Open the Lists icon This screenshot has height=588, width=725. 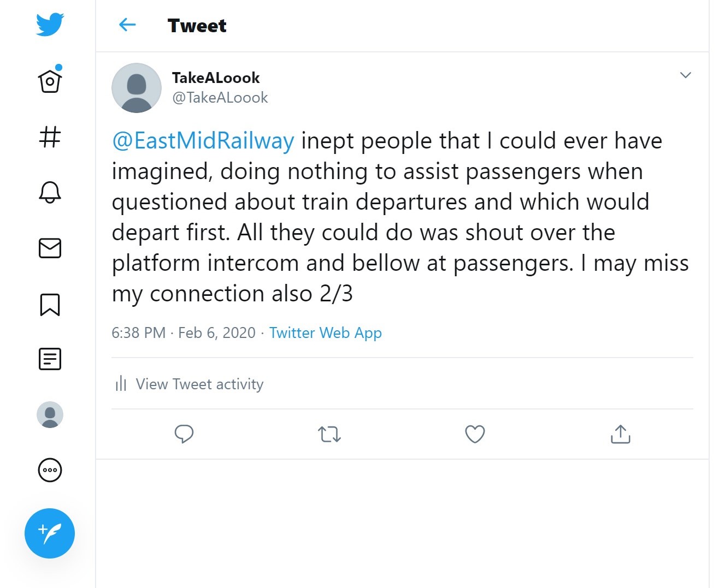pyautogui.click(x=50, y=359)
